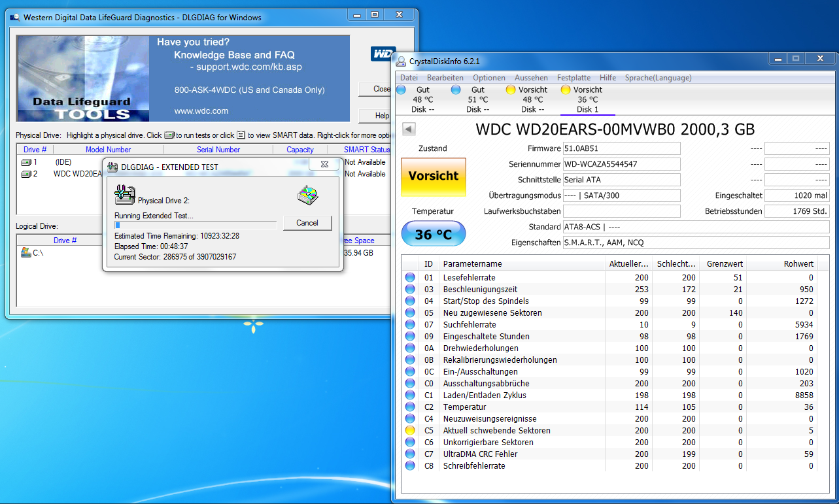839x504 pixels.
Task: Open the Datei menu
Action: 409,78
